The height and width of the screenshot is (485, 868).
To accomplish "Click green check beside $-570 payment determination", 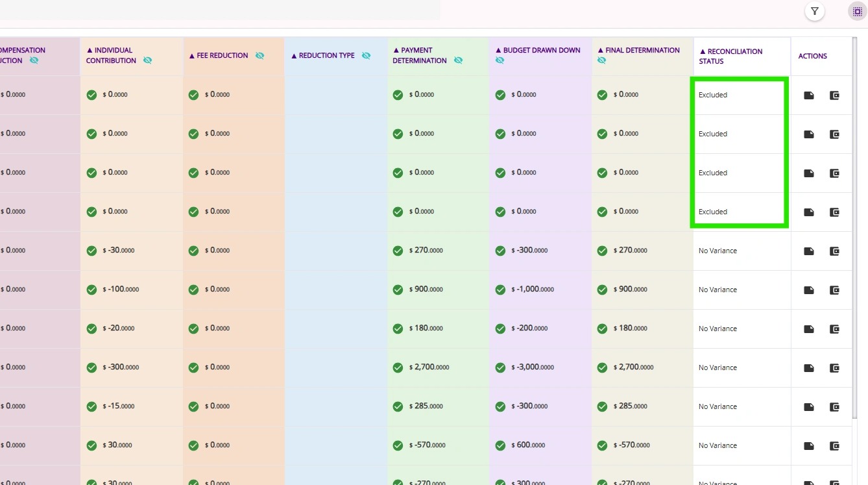I will tap(398, 445).
